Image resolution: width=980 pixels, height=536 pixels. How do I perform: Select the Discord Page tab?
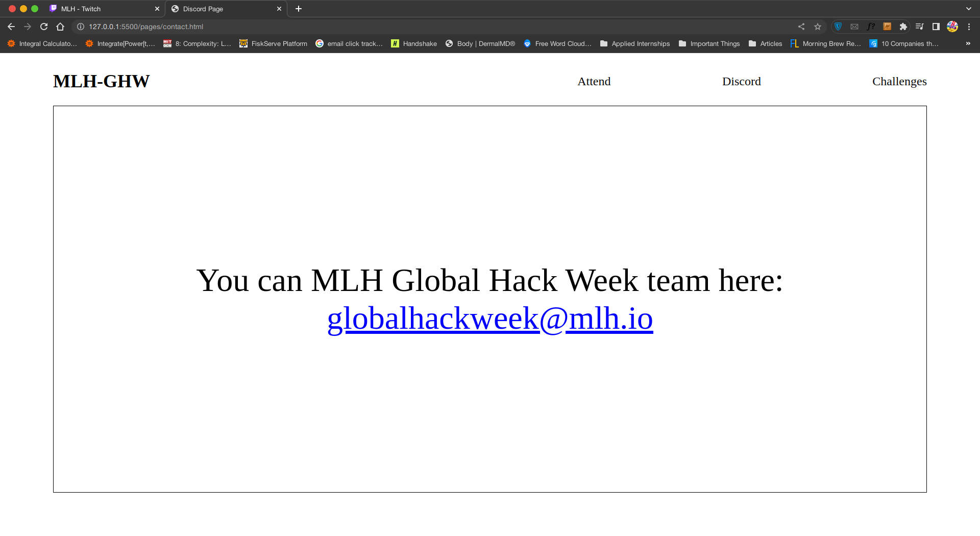click(226, 9)
